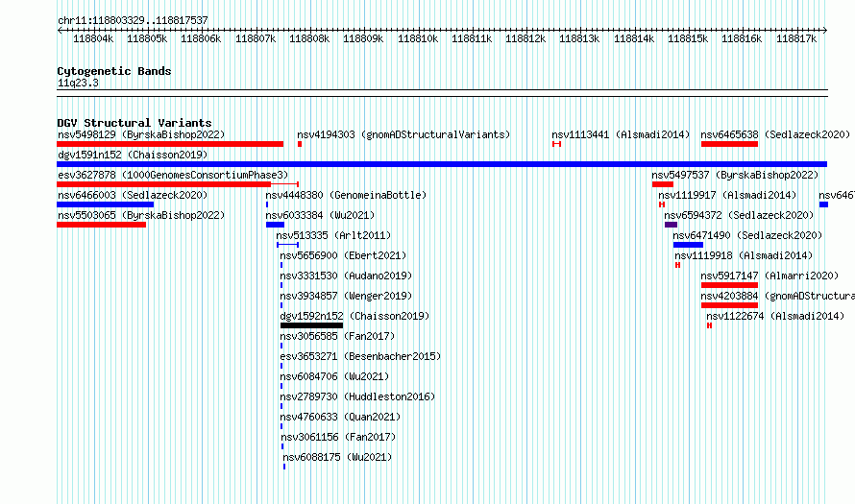Click the small red nsv4194303 marker

point(300,144)
